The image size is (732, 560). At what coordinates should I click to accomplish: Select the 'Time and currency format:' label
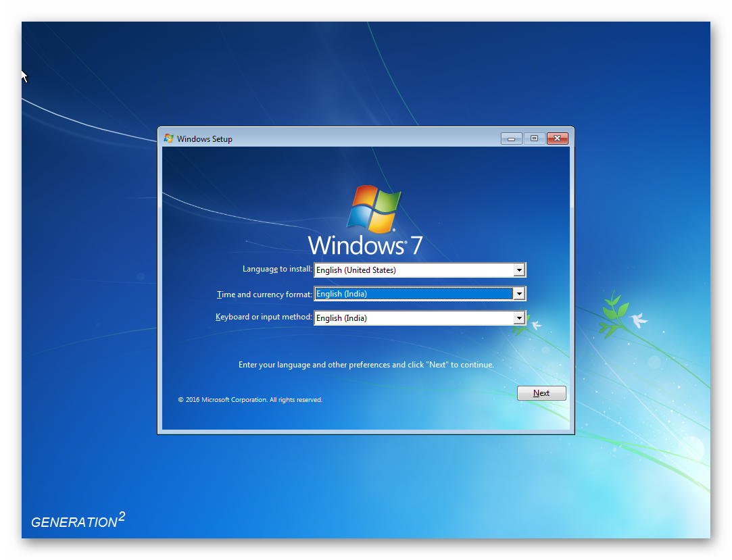(x=263, y=294)
